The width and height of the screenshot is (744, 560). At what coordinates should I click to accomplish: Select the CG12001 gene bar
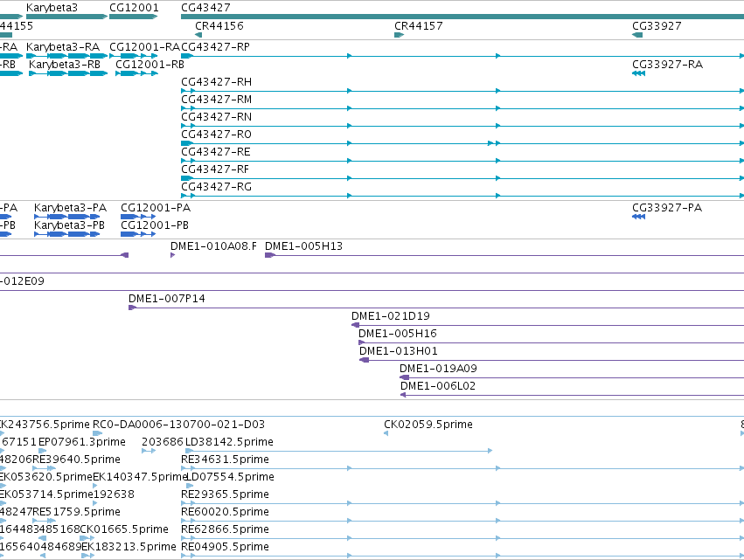click(x=134, y=17)
